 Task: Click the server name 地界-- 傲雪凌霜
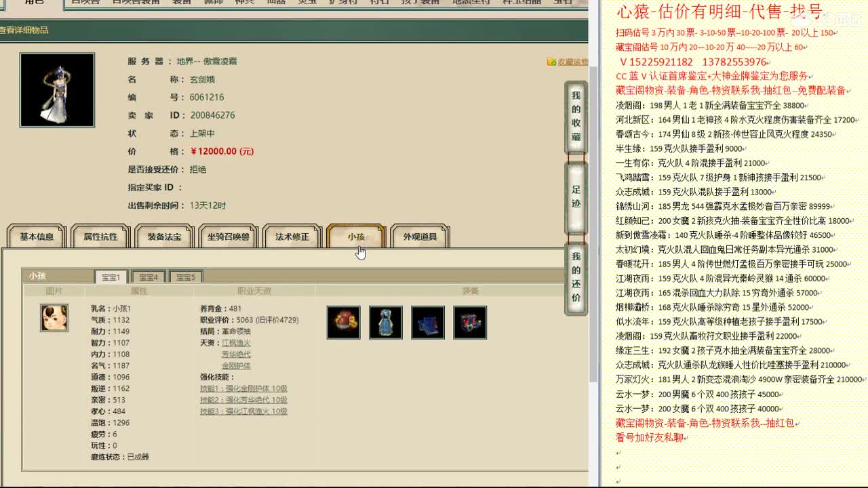[x=207, y=61]
